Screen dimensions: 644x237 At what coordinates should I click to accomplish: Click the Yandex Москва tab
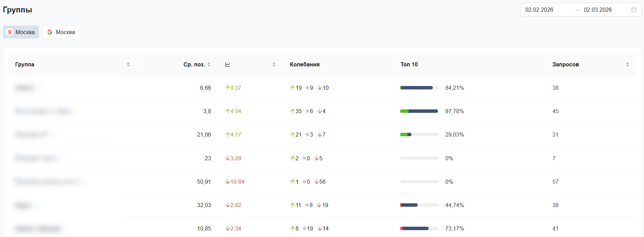(x=21, y=32)
